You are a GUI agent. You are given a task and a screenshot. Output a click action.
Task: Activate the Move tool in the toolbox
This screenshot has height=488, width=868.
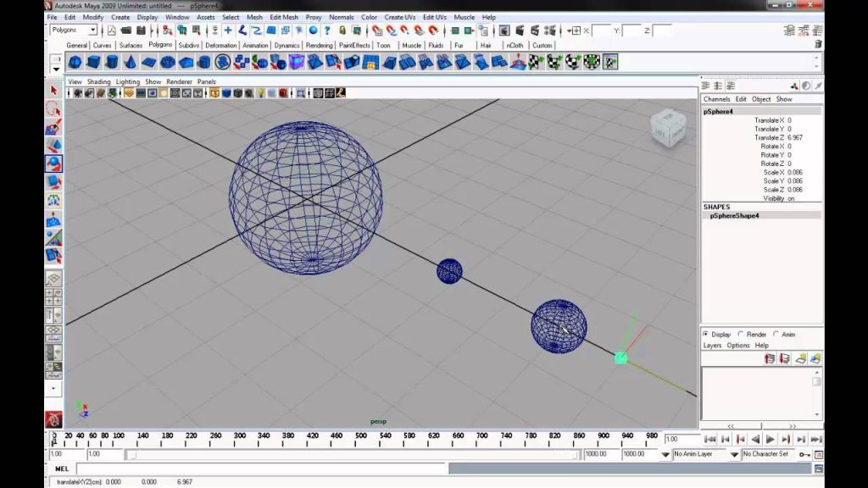click(53, 146)
